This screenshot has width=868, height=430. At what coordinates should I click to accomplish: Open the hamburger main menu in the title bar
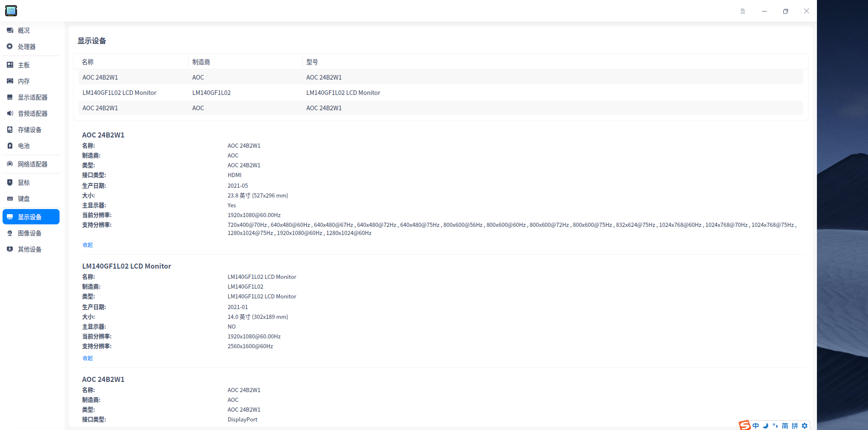click(x=743, y=11)
